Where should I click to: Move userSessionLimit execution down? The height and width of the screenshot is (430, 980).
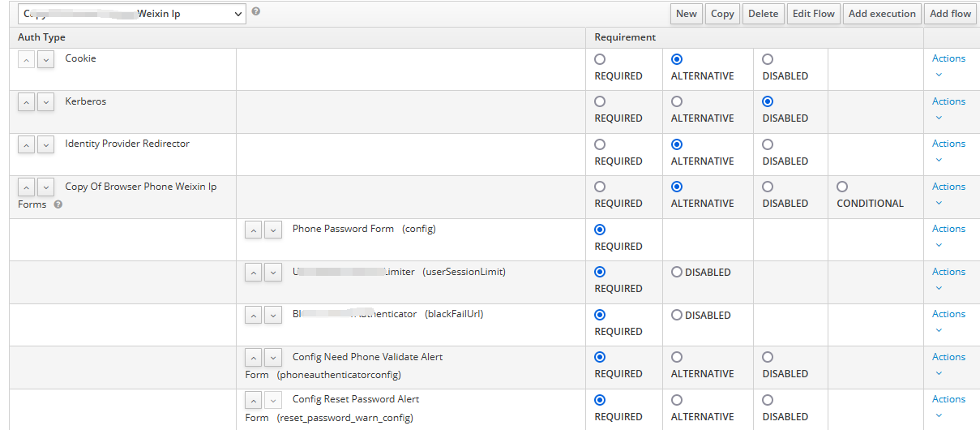pos(272,273)
